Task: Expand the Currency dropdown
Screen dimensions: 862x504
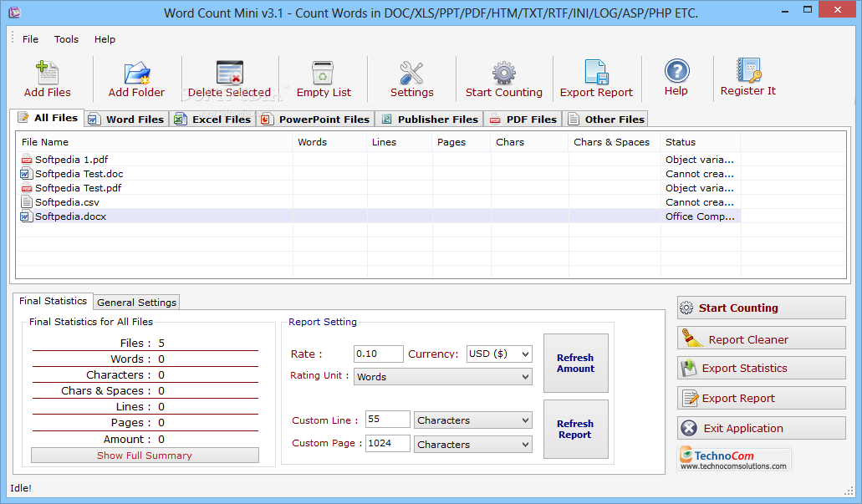Action: (525, 354)
